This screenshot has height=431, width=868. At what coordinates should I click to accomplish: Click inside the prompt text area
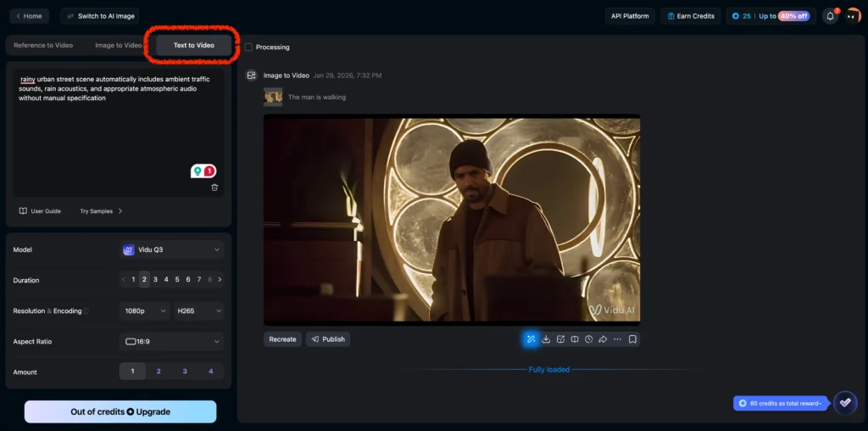[x=119, y=133]
